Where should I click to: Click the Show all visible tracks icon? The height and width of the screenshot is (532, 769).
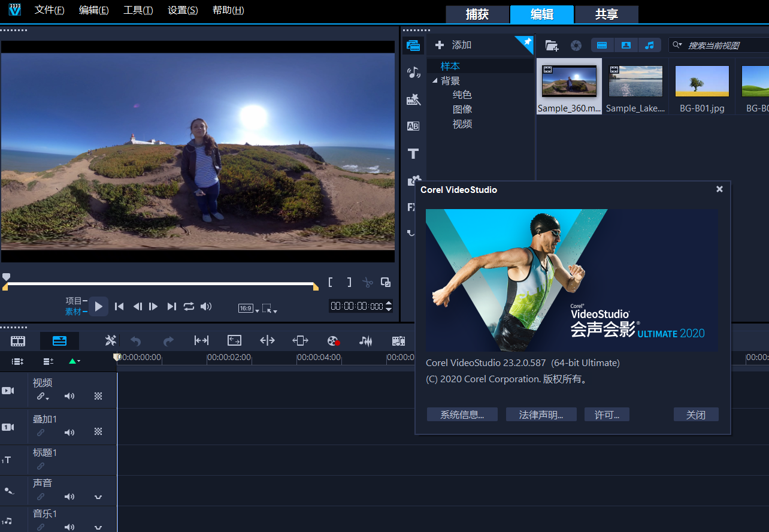click(x=17, y=361)
